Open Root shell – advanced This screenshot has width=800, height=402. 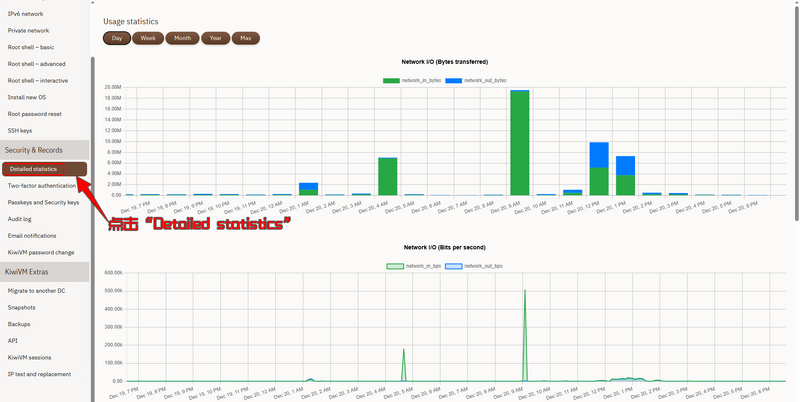coord(38,64)
